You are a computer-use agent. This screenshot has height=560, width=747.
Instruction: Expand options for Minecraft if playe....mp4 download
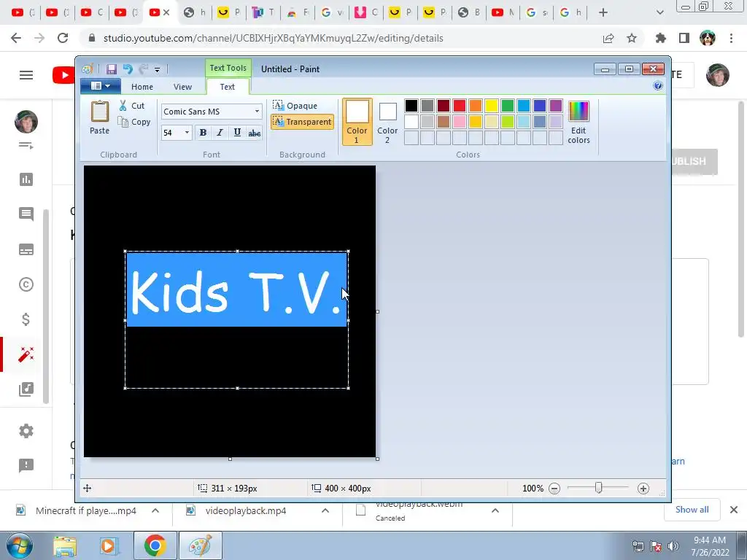point(155,510)
